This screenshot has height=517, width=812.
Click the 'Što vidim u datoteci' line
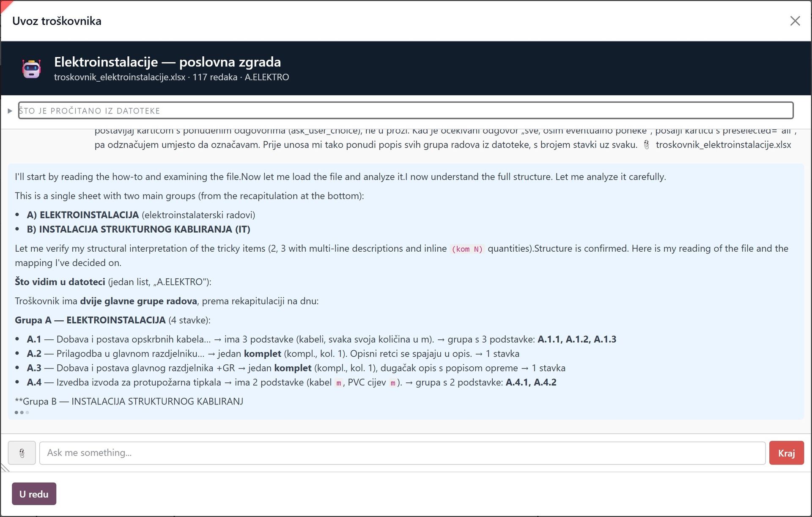click(113, 282)
